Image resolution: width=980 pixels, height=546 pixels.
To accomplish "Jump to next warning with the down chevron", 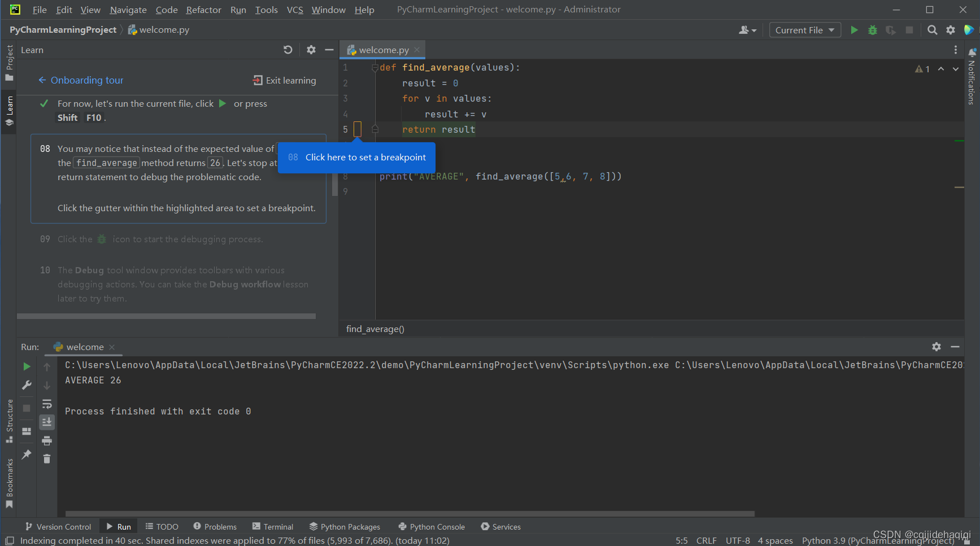I will (955, 69).
